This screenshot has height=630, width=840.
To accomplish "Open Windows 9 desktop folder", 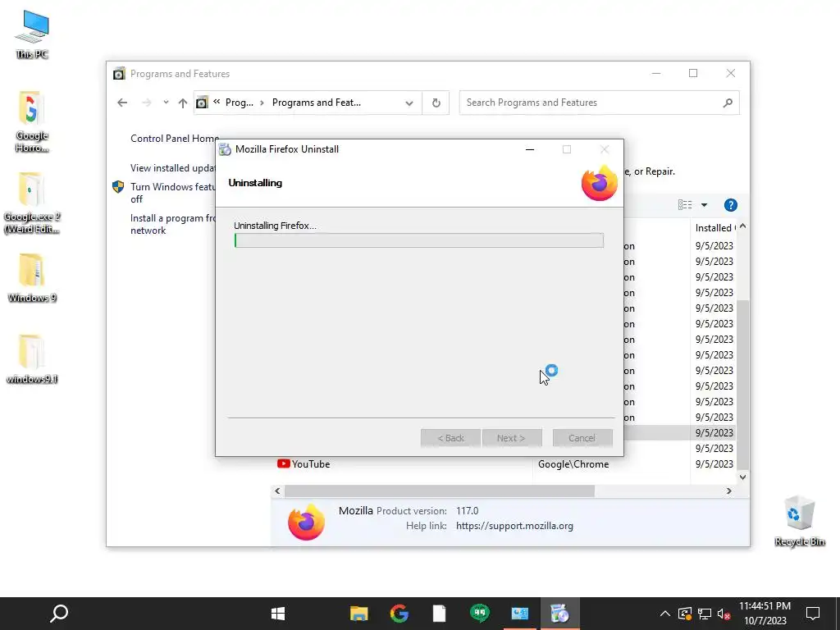I will pos(32,278).
